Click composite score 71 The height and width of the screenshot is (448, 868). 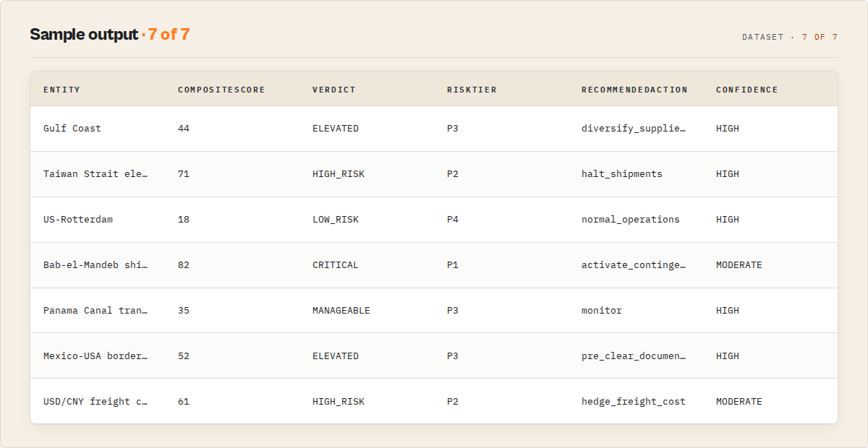[x=184, y=174]
